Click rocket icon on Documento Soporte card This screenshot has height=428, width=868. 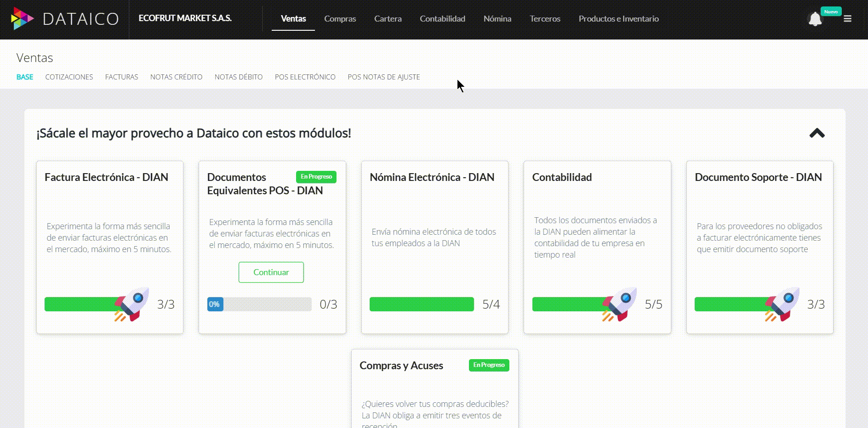[x=782, y=304]
